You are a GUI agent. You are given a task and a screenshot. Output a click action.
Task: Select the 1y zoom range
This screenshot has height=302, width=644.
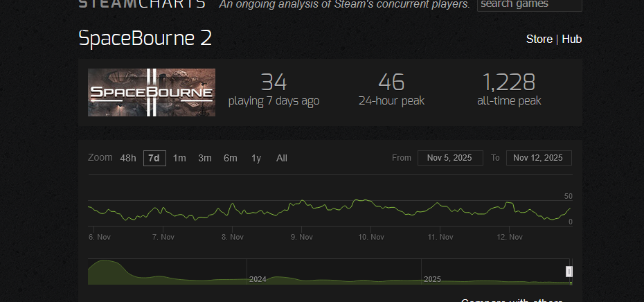point(256,158)
